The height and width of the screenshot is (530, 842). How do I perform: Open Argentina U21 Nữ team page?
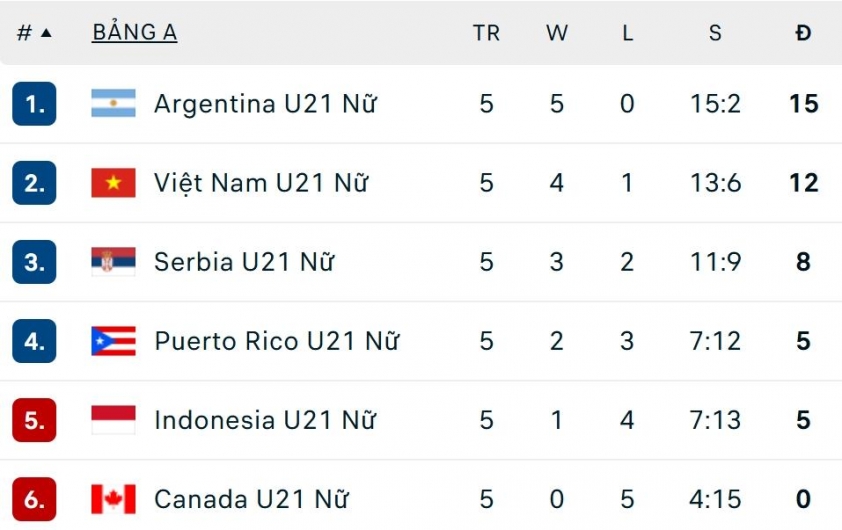[x=265, y=104]
